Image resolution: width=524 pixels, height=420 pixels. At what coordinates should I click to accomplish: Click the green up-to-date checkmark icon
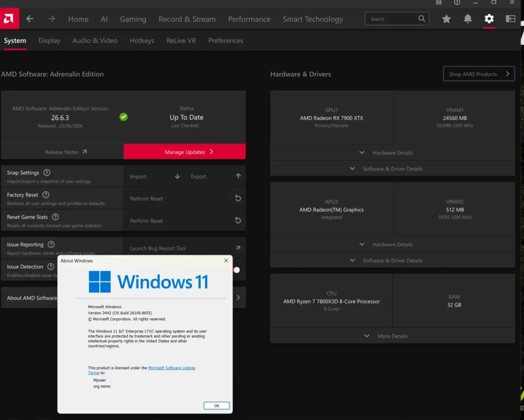coord(124,117)
